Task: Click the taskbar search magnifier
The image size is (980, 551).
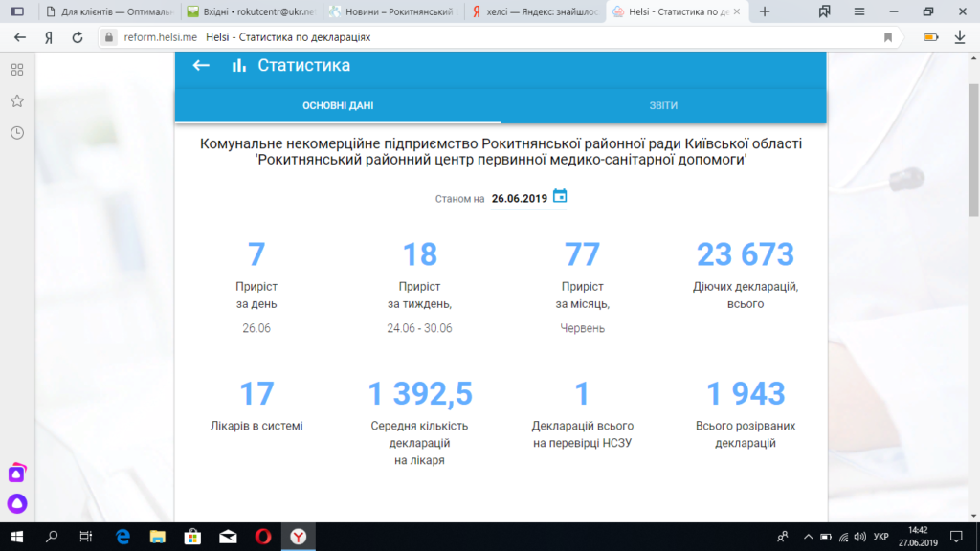Action: click(x=52, y=537)
